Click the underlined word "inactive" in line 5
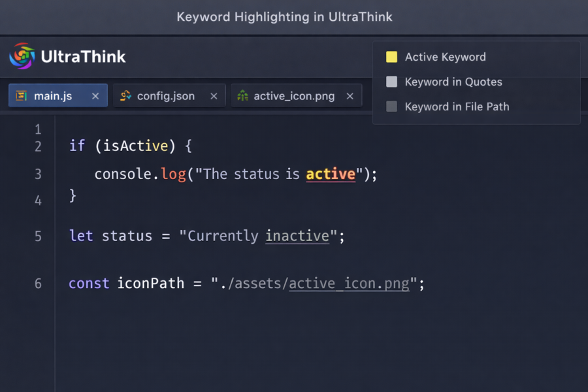Image resolution: width=588 pixels, height=392 pixels. pyautogui.click(x=297, y=236)
